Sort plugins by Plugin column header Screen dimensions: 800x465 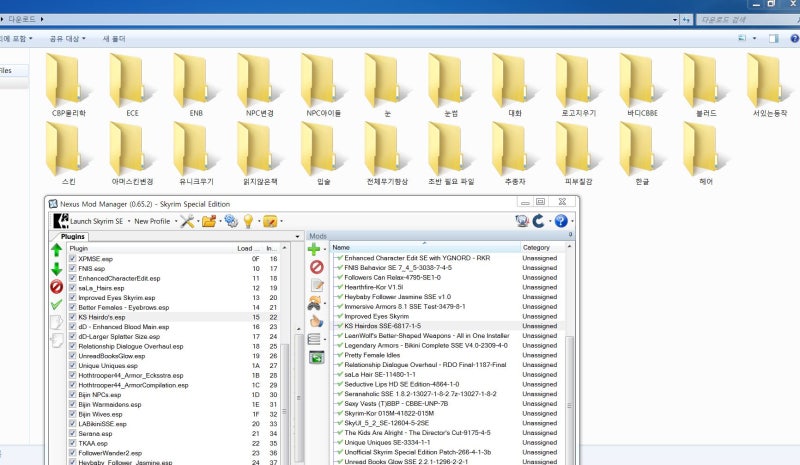click(x=151, y=248)
